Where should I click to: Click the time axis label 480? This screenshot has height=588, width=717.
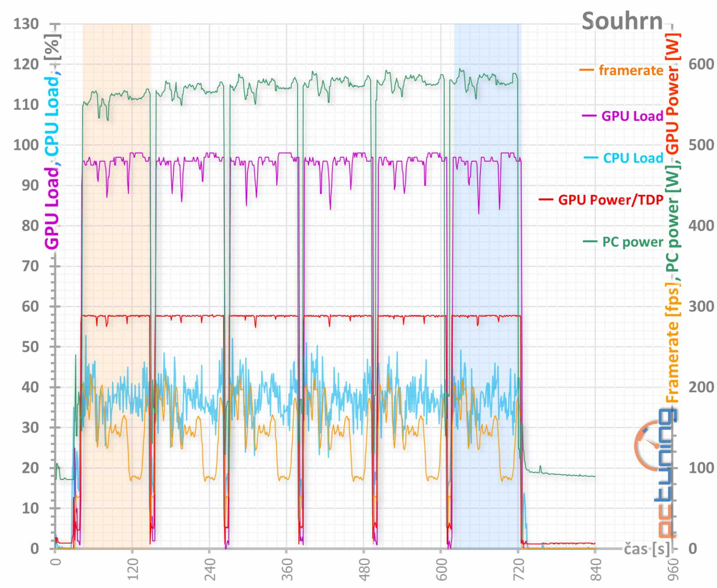pyautogui.click(x=364, y=569)
